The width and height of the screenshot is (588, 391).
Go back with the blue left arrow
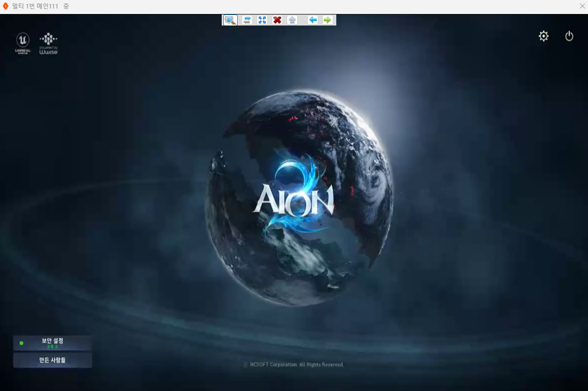pos(313,20)
